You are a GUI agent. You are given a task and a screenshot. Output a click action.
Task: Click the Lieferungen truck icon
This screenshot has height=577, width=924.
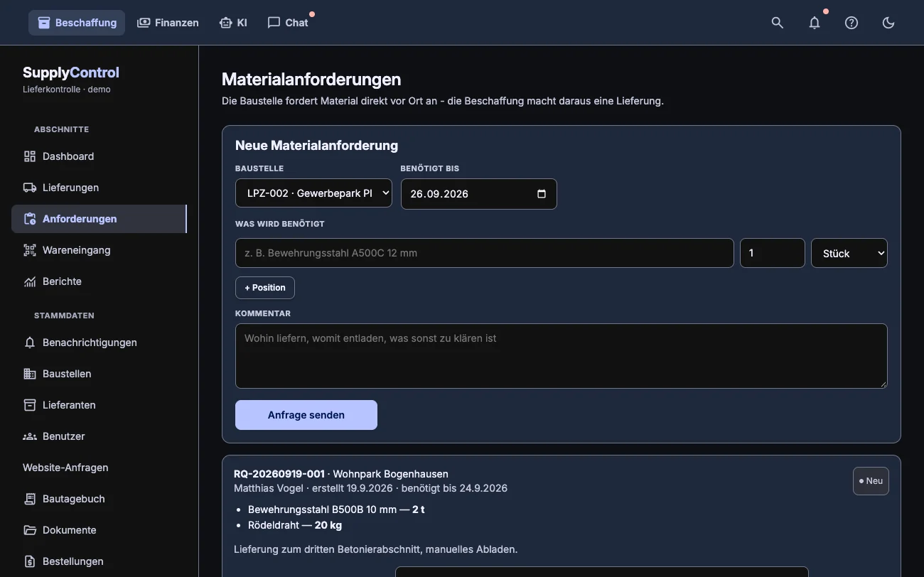tap(30, 188)
